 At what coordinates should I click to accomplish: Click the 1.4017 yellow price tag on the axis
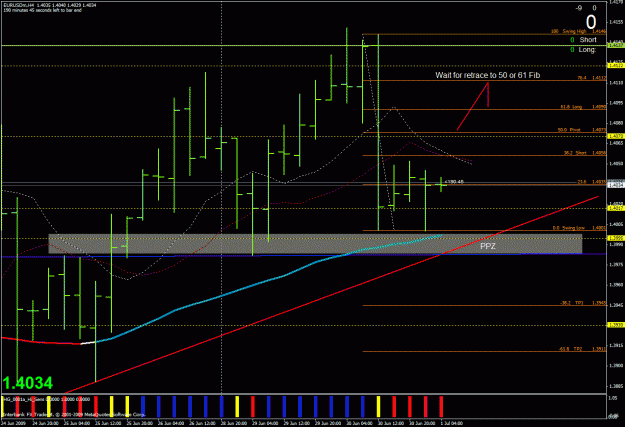click(x=616, y=208)
